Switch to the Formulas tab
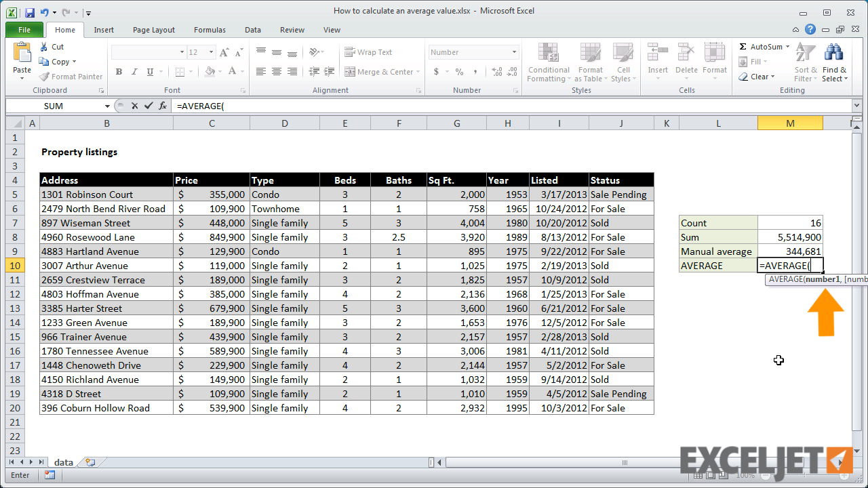 210,30
